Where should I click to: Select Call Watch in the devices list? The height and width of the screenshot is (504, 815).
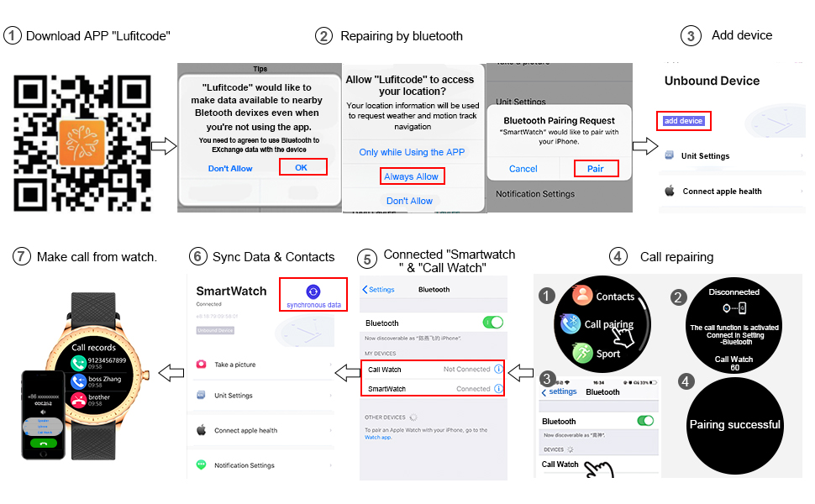560,464
